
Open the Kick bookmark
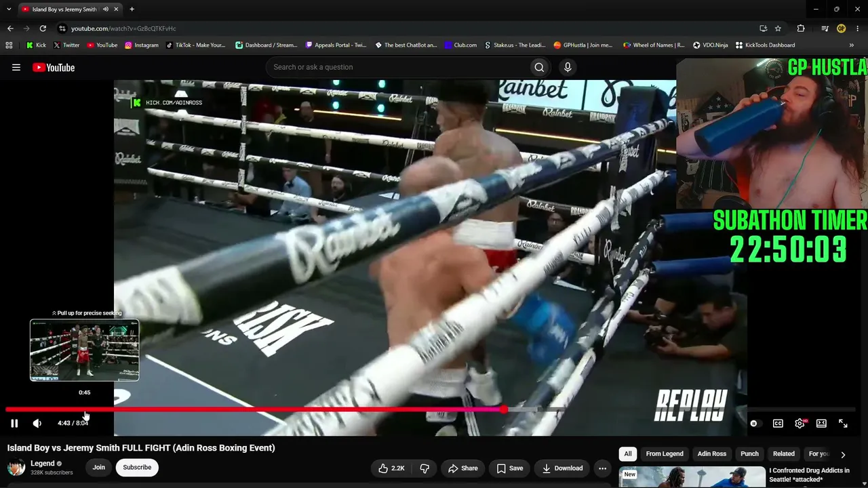tap(36, 45)
